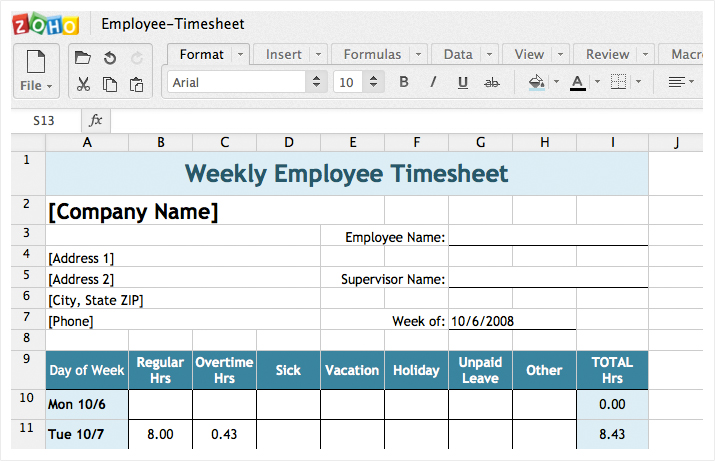Open the Macros tab
The height and width of the screenshot is (461, 715).
682,54
